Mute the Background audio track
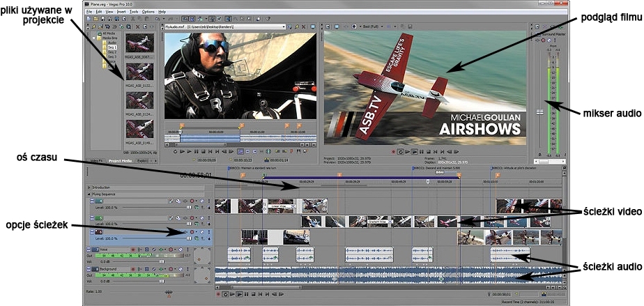This screenshot has height=306, width=644. (181, 269)
